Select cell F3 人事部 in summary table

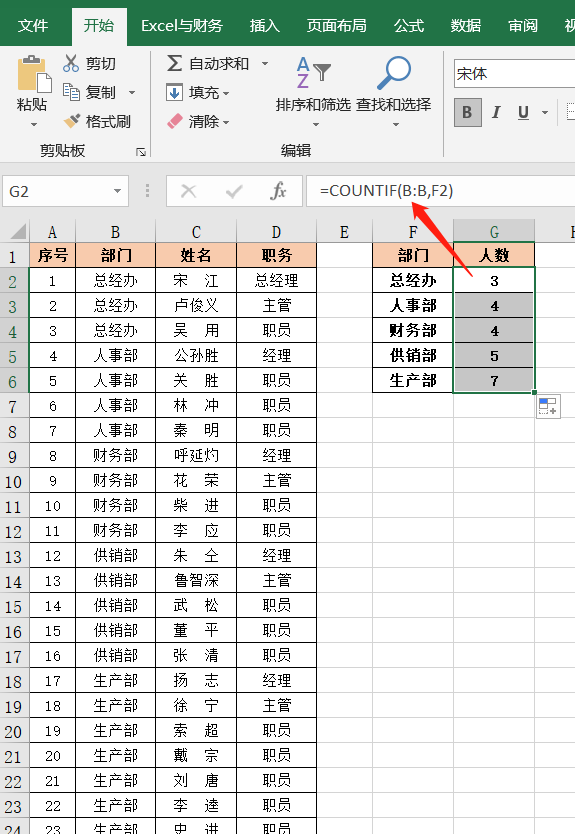coord(413,306)
